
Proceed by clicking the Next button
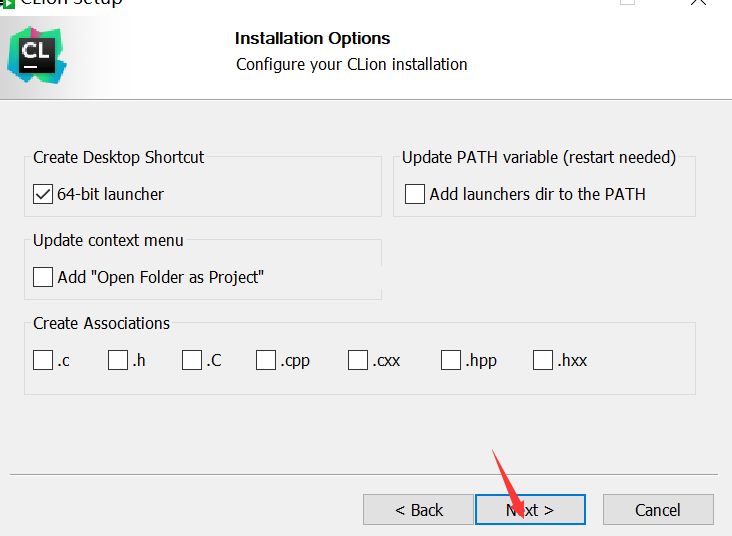coord(530,510)
